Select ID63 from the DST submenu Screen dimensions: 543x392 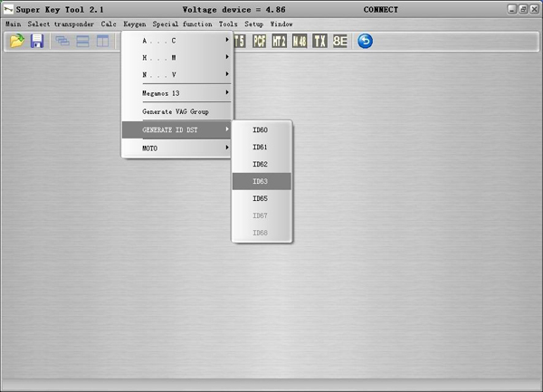[x=261, y=181]
